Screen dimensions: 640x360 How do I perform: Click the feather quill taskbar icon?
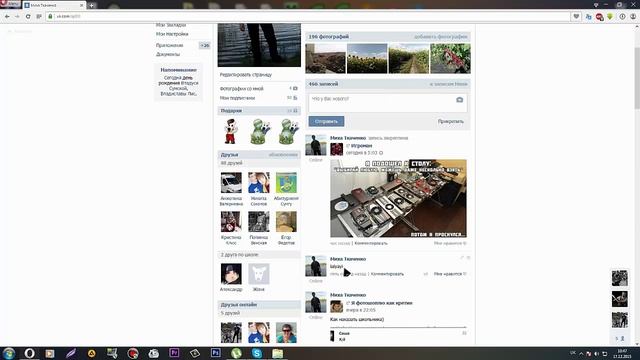(71, 353)
